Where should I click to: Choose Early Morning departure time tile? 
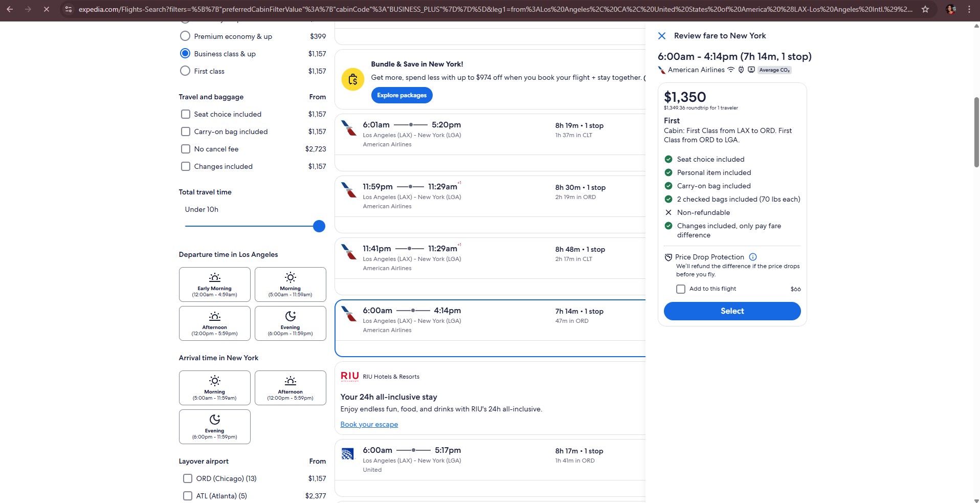pos(215,285)
